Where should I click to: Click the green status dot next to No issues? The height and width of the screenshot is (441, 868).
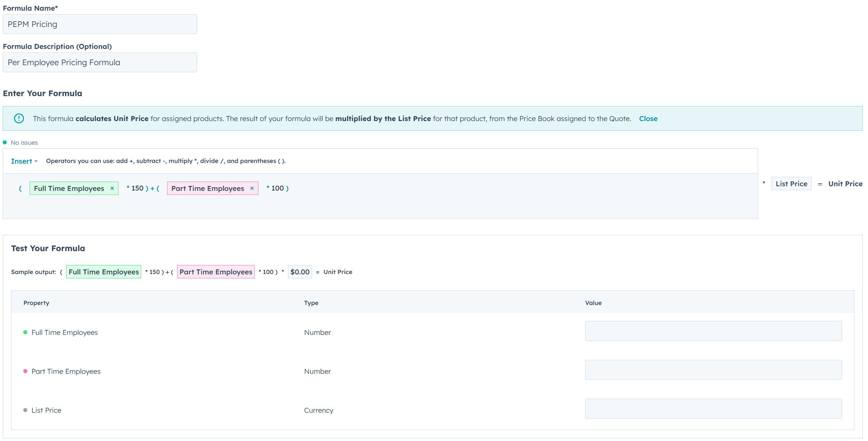[x=5, y=142]
